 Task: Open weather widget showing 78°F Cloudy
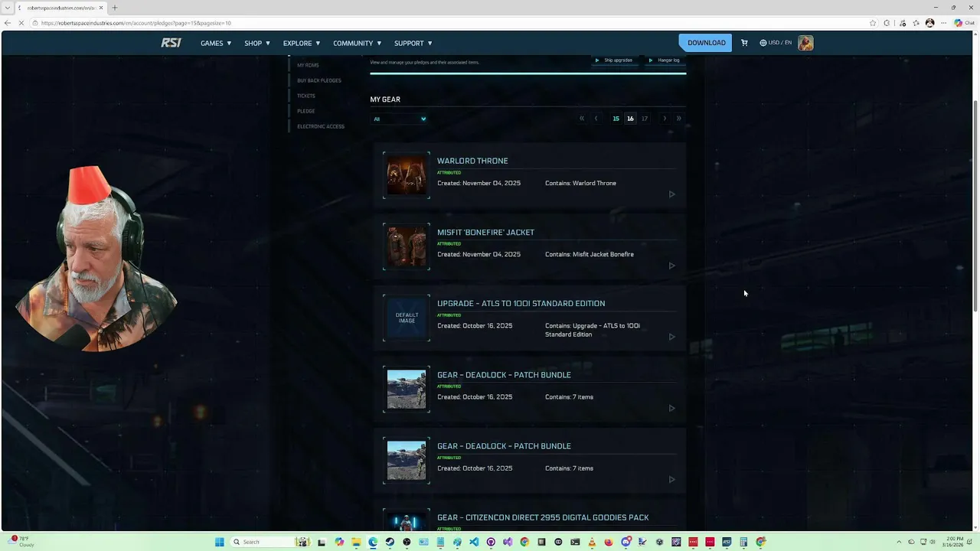point(21,542)
